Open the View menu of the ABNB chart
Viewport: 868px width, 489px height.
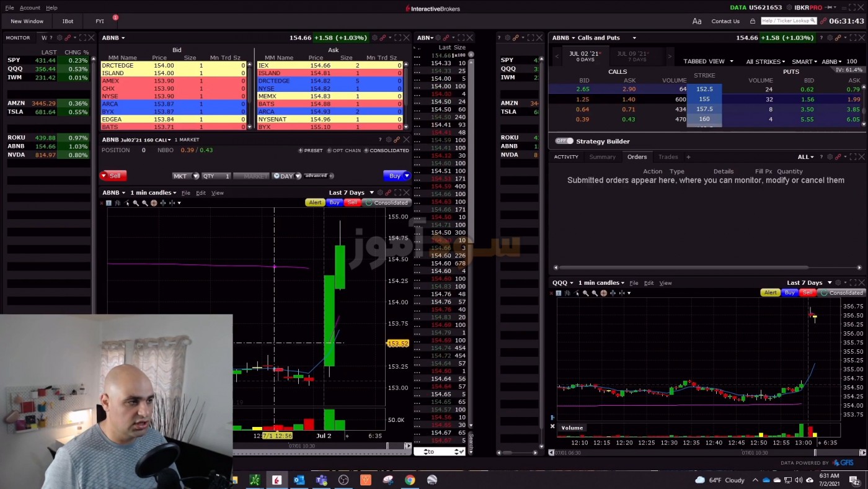point(218,193)
